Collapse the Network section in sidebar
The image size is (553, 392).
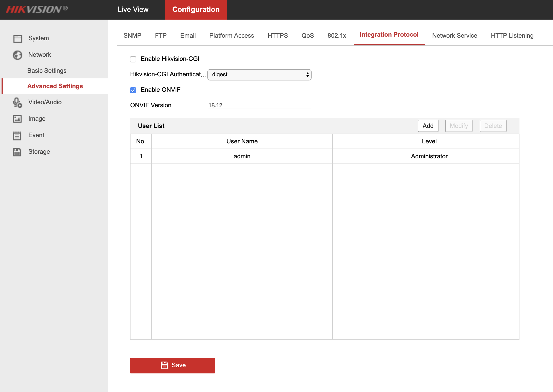click(40, 55)
